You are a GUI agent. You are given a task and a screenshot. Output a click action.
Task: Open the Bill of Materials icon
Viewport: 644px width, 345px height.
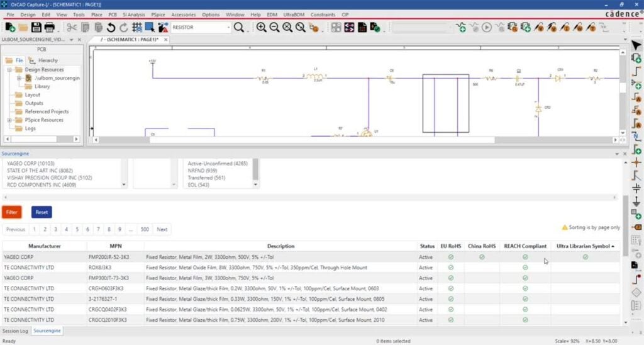(x=362, y=28)
